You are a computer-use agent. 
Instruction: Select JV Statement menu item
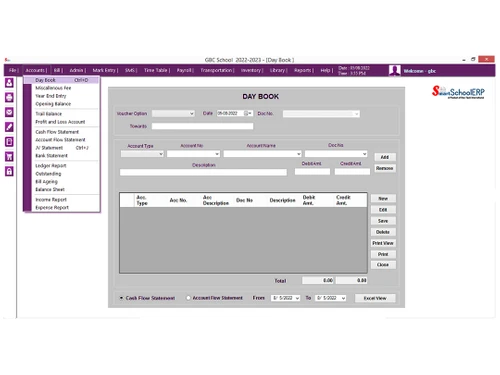tap(62, 148)
